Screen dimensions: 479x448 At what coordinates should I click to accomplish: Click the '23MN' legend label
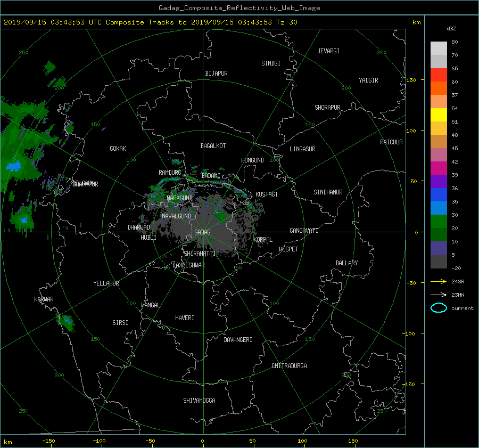(x=458, y=295)
